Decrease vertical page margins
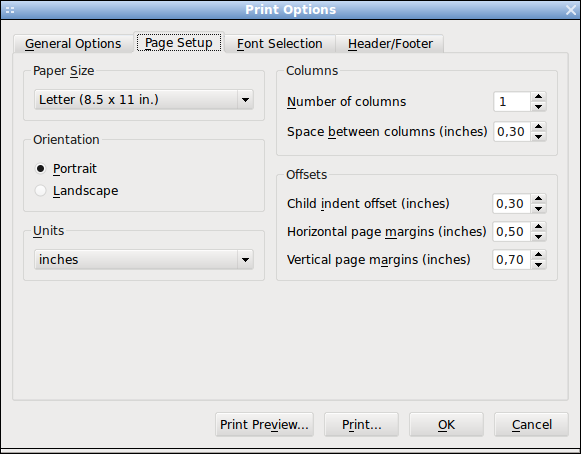The image size is (581, 454). click(538, 265)
